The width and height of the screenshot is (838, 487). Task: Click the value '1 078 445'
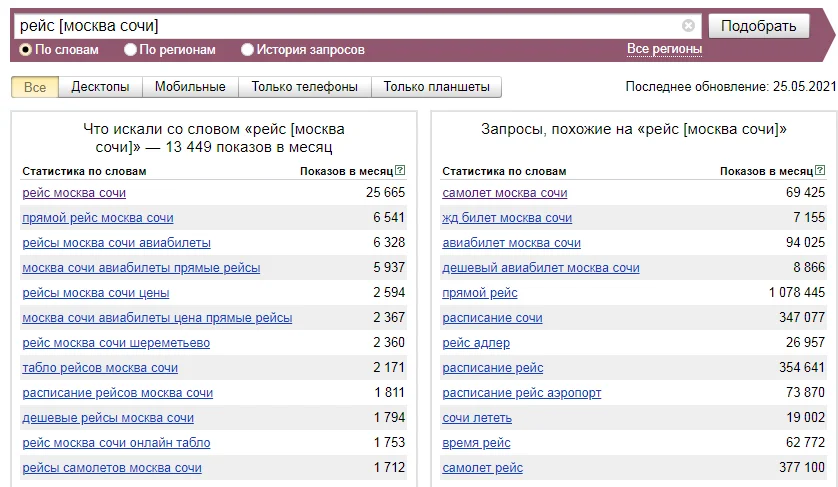click(797, 292)
